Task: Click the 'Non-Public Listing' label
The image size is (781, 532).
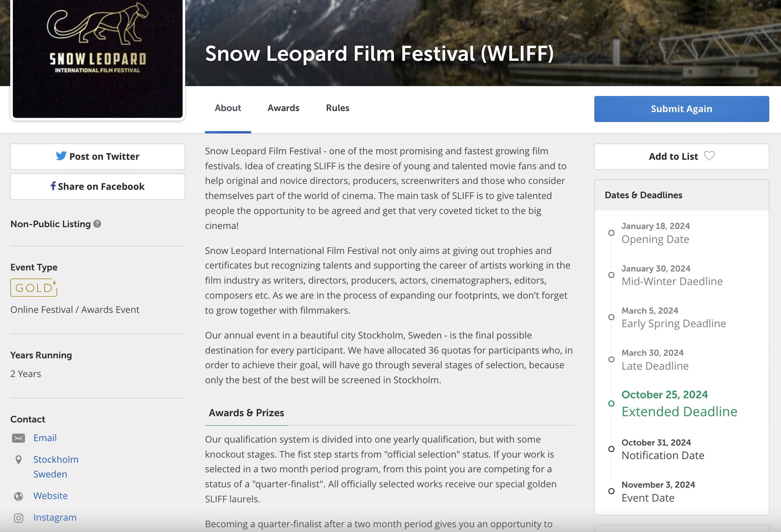Action: [50, 224]
